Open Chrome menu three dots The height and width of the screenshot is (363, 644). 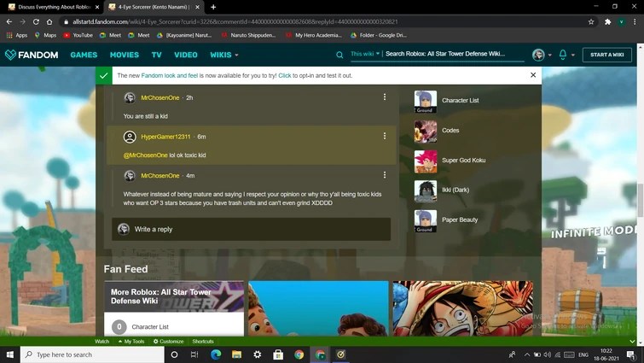635,22
